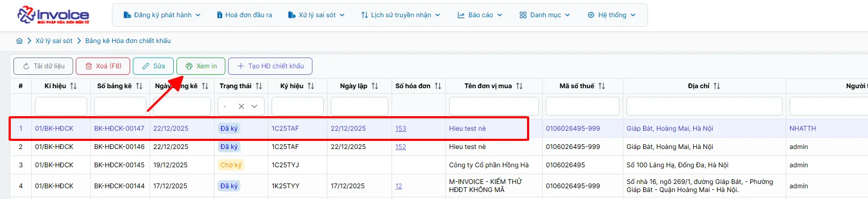The width and height of the screenshot is (868, 199).
Task: Click Đã ký badge in BK-HĐCK-00147 row
Action: [229, 129]
